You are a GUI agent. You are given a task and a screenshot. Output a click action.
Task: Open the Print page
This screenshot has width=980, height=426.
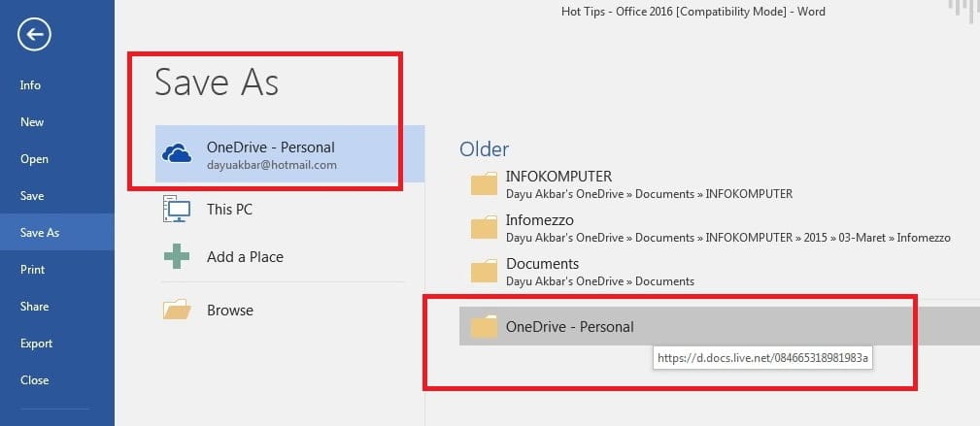coord(57,269)
